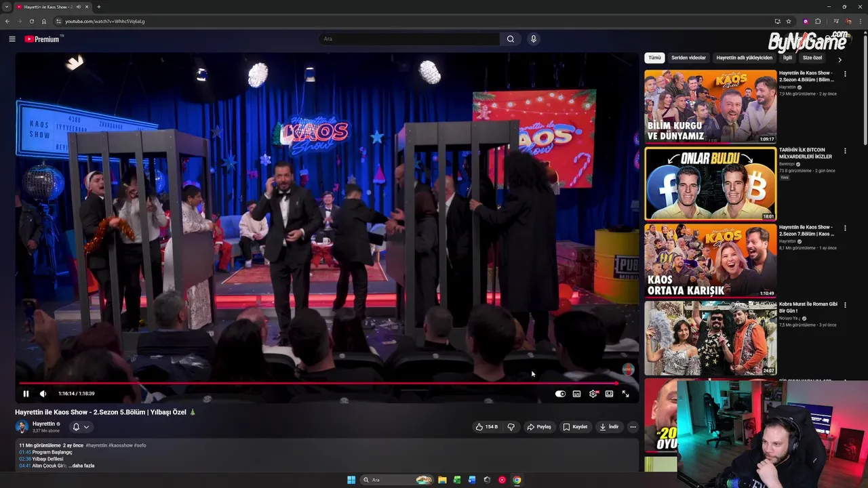The image size is (868, 488).
Task: Open the YouTube hamburger guide menu
Action: pos(12,39)
